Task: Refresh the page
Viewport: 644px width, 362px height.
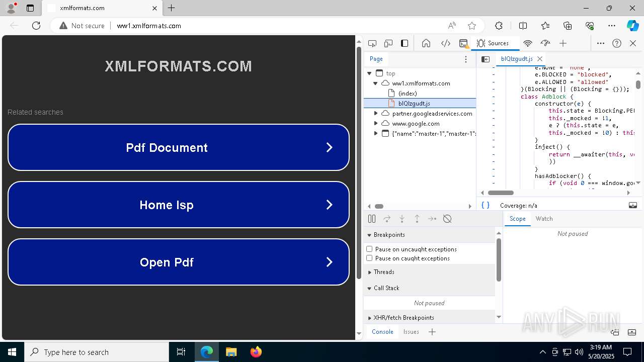Action: click(x=36, y=26)
